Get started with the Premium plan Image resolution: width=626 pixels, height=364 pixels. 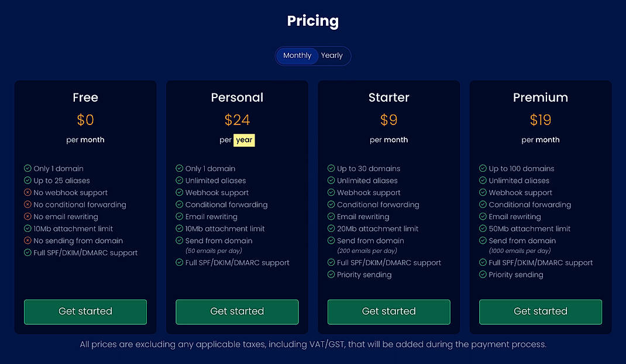(540, 312)
